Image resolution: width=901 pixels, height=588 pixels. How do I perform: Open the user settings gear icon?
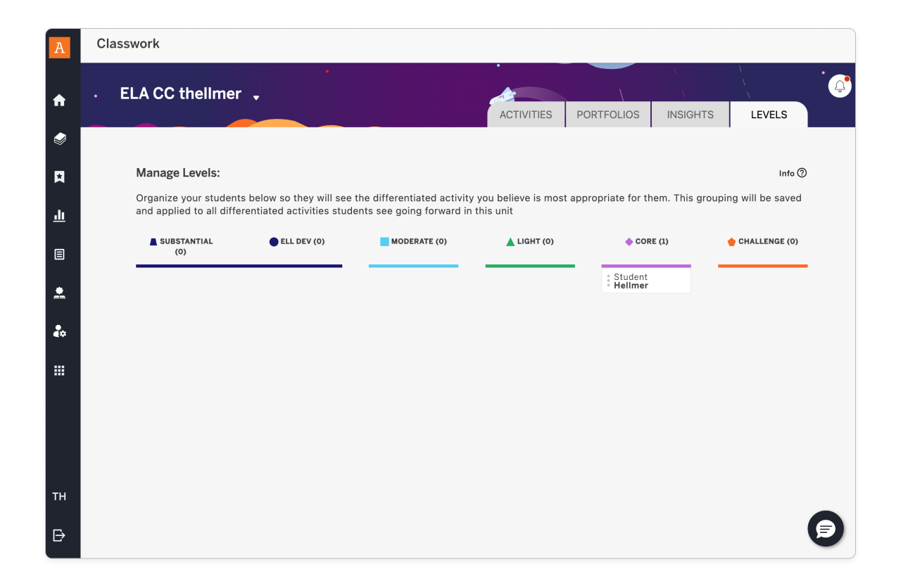(60, 331)
